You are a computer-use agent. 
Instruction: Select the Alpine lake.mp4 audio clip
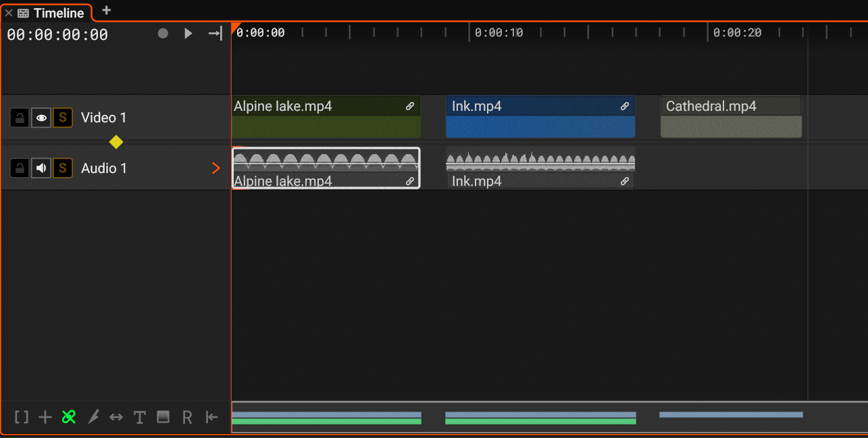point(326,168)
